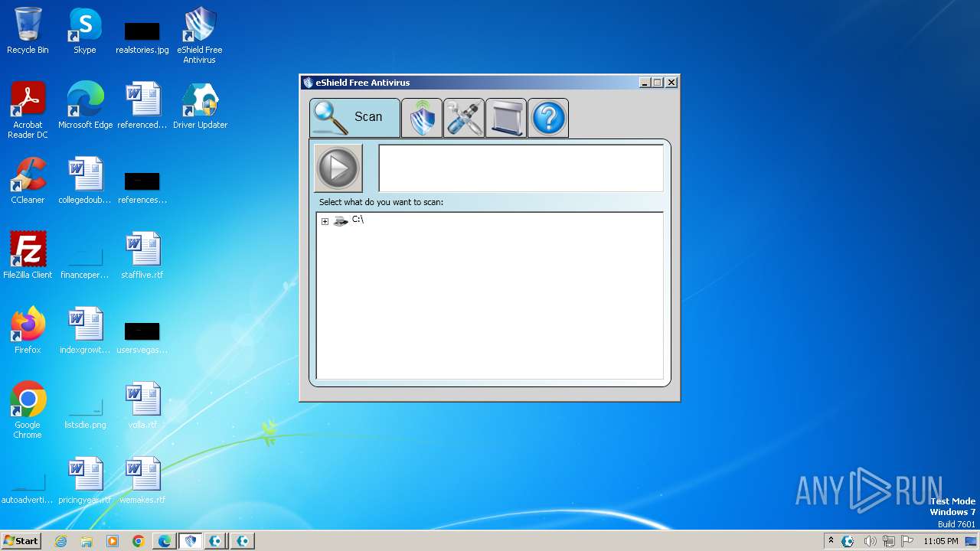Minimize the eShield Free Antivirus window
This screenshot has height=551, width=980.
pos(645,83)
